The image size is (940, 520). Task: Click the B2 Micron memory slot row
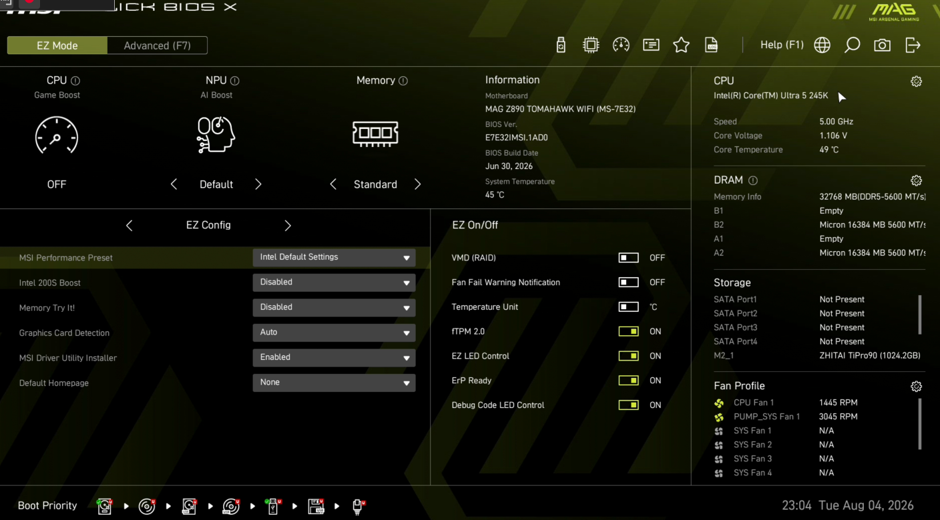(x=819, y=225)
